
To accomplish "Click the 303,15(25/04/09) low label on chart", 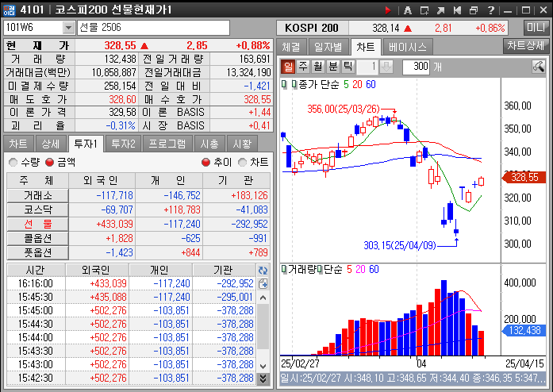I will 400,245.
